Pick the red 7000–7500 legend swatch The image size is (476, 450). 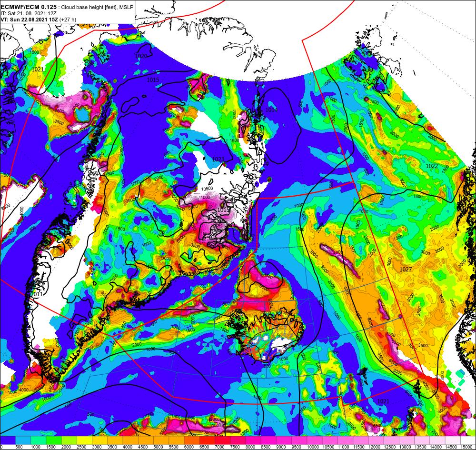point(222,440)
